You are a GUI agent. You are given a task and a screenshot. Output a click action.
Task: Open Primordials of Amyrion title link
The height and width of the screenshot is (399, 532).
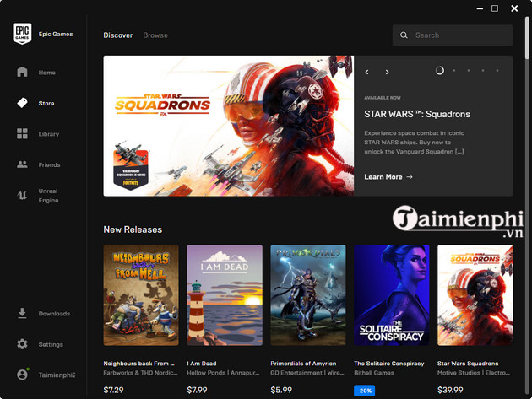click(303, 364)
